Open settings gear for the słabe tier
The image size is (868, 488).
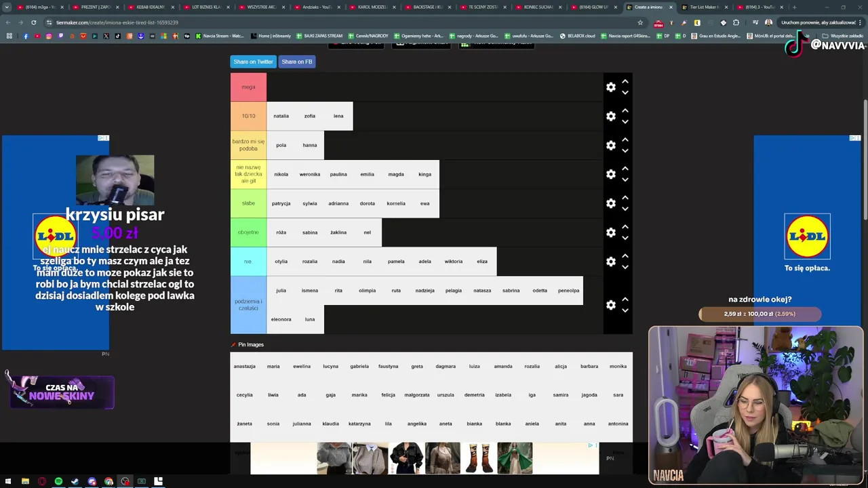(x=611, y=203)
